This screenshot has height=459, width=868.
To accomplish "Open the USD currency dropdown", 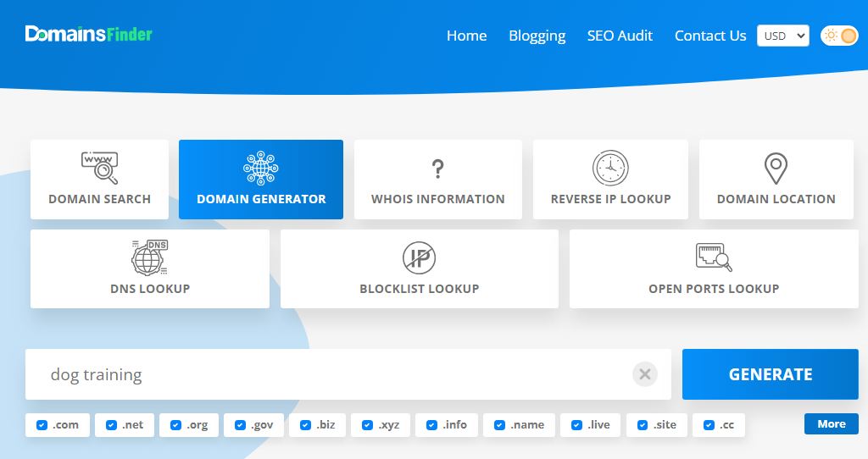I will click(x=782, y=36).
